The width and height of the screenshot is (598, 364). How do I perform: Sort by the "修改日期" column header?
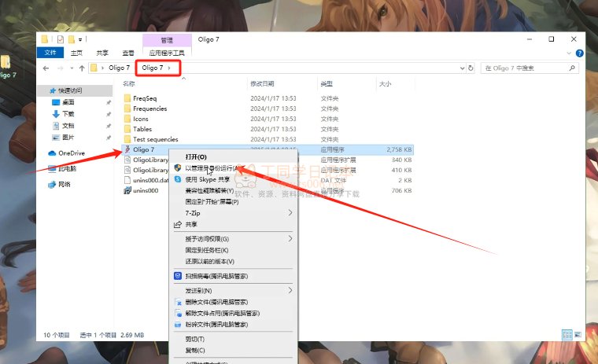[x=262, y=84]
